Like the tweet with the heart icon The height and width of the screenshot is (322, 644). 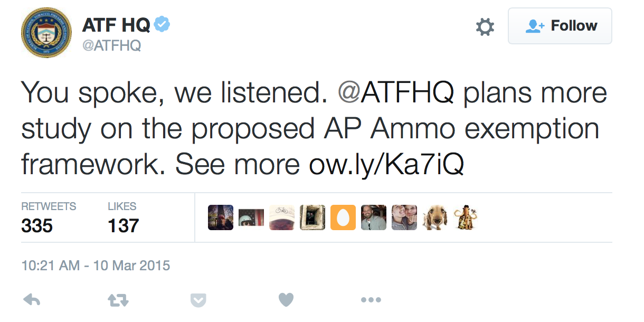click(x=286, y=299)
